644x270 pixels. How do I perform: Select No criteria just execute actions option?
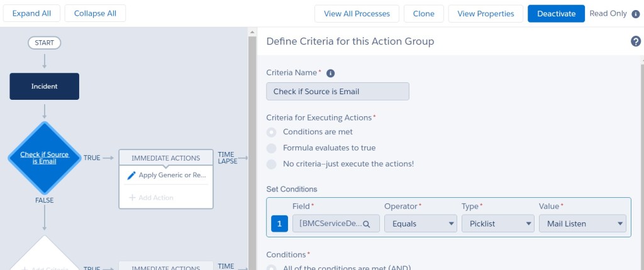point(272,164)
